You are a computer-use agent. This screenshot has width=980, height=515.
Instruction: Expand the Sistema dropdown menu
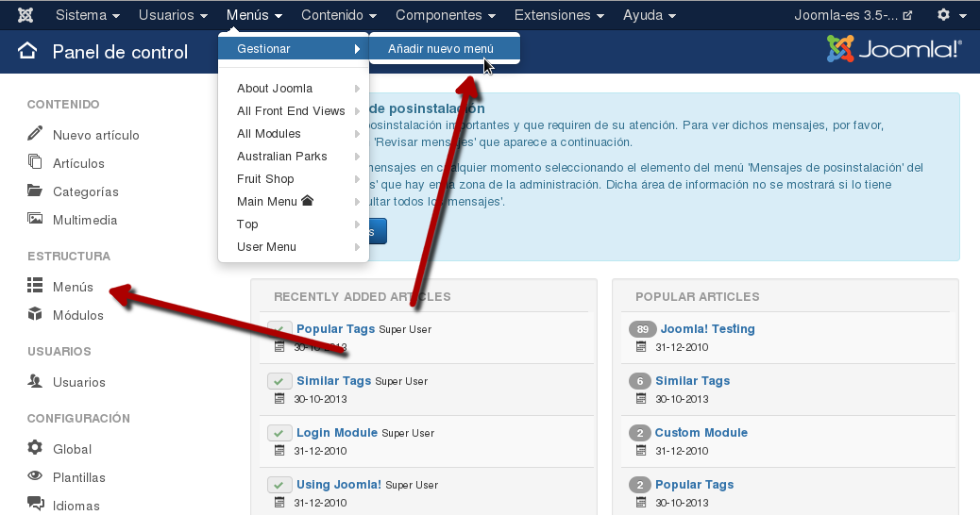click(x=88, y=15)
